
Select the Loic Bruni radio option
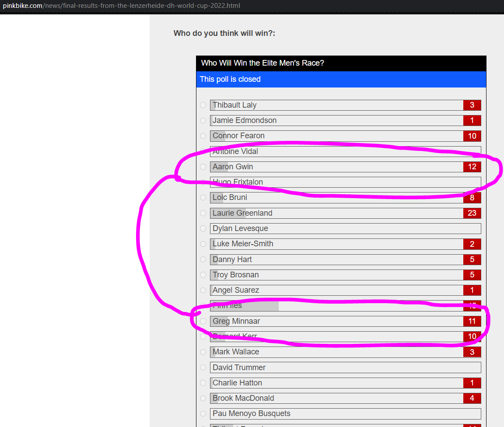pyautogui.click(x=203, y=198)
